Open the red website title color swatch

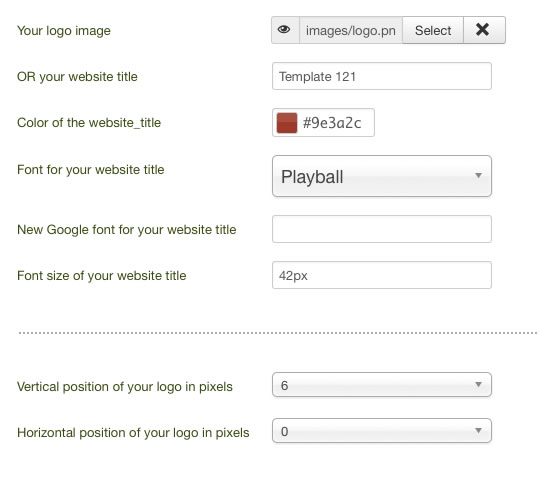point(287,123)
